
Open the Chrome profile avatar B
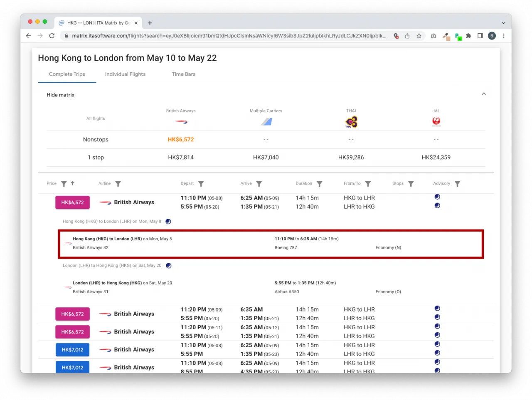[x=492, y=36]
